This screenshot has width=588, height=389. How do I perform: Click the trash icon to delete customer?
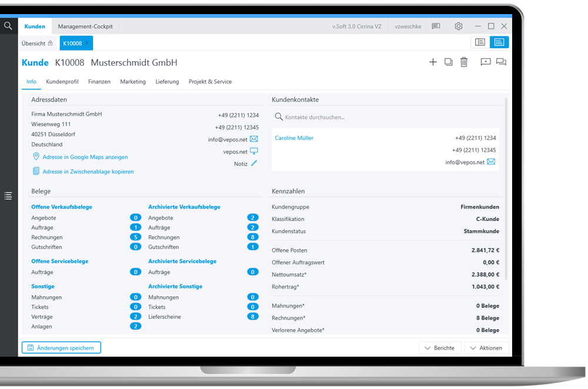click(464, 62)
